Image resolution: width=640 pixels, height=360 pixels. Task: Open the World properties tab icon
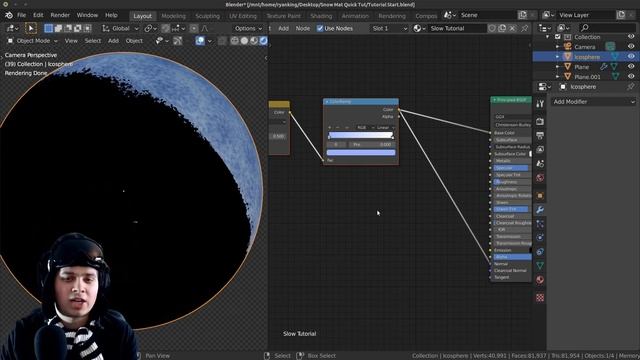tap(540, 178)
